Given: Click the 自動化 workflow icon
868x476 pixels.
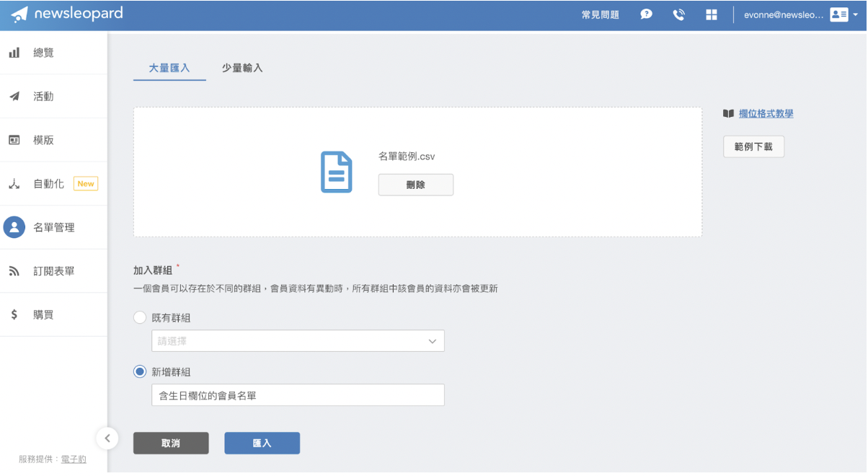Looking at the screenshot, I should click(14, 184).
